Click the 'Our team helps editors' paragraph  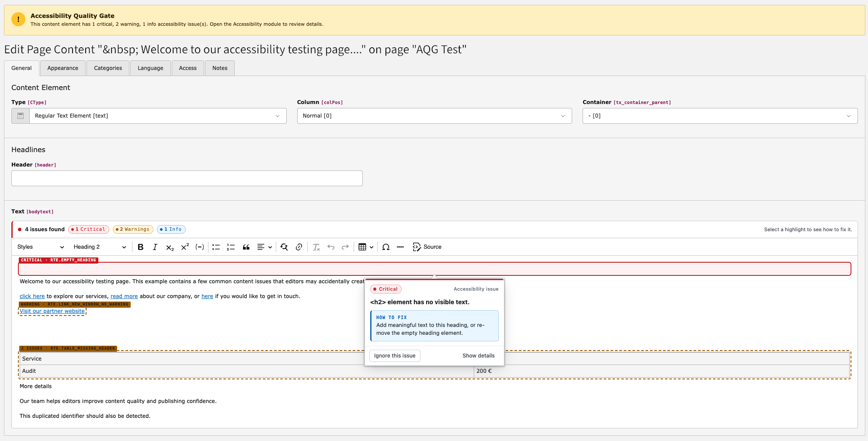tap(118, 401)
